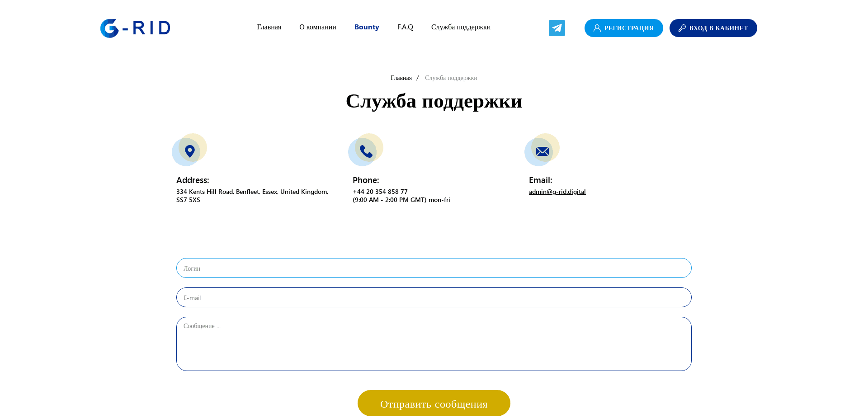Select the Bounty menu item
Viewport: 868px width, 418px height.
[367, 27]
